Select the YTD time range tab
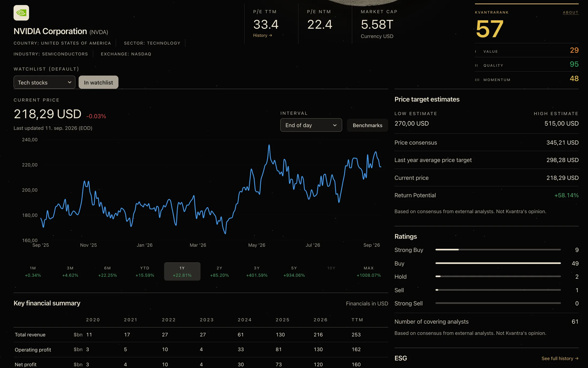The image size is (588, 368). tap(145, 272)
